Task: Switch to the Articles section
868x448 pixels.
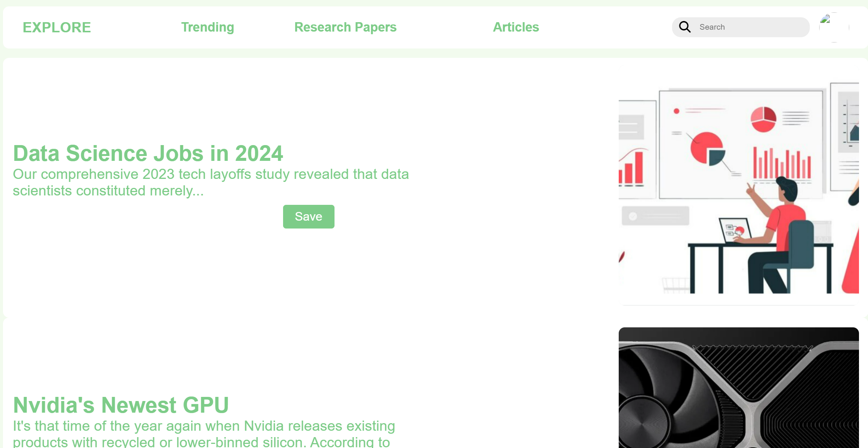Action: coord(516,27)
